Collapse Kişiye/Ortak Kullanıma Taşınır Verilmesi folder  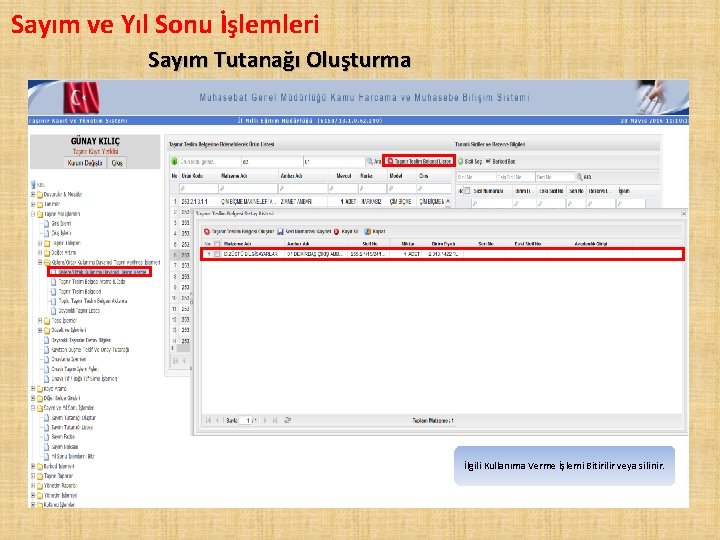[40, 262]
